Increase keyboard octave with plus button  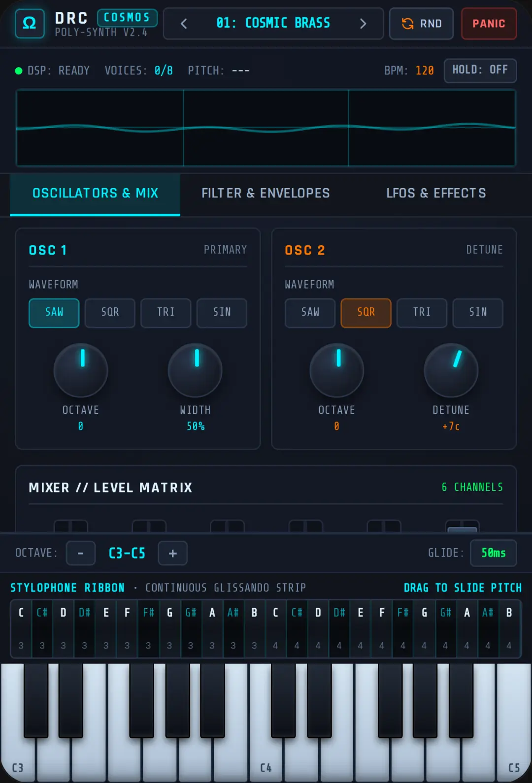[172, 554]
